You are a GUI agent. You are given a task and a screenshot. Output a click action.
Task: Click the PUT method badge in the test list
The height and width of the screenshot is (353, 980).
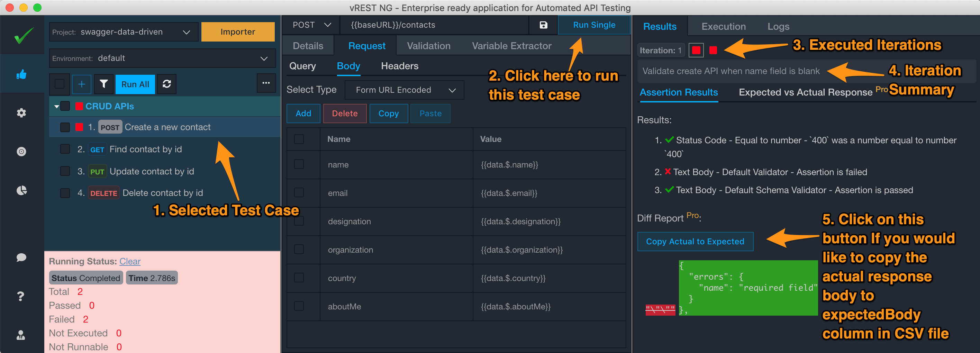[x=97, y=172]
